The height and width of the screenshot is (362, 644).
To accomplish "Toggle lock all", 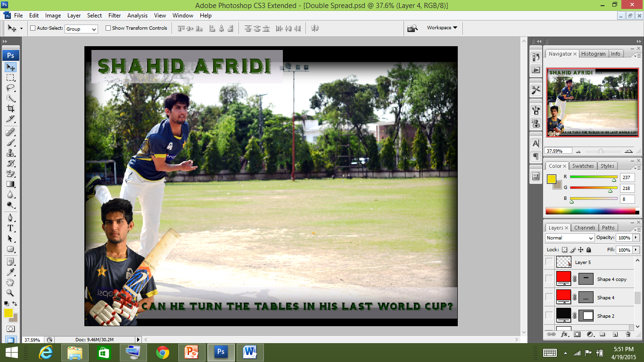I will click(x=589, y=250).
